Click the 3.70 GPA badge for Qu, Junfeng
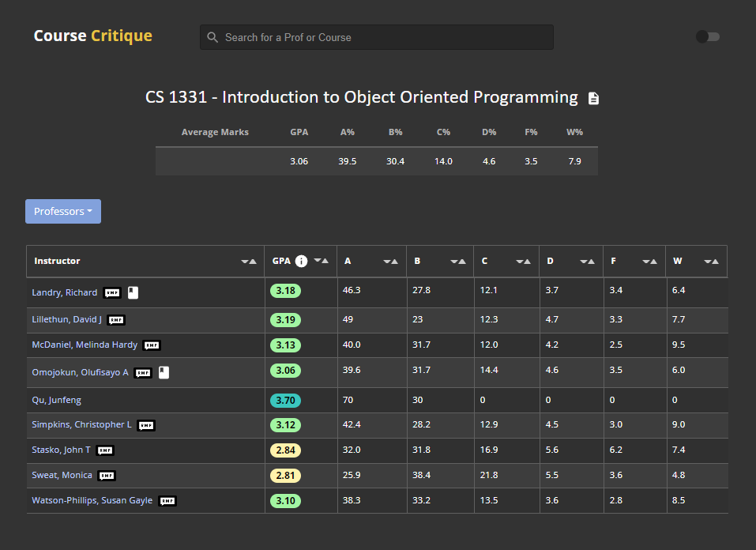 click(285, 401)
